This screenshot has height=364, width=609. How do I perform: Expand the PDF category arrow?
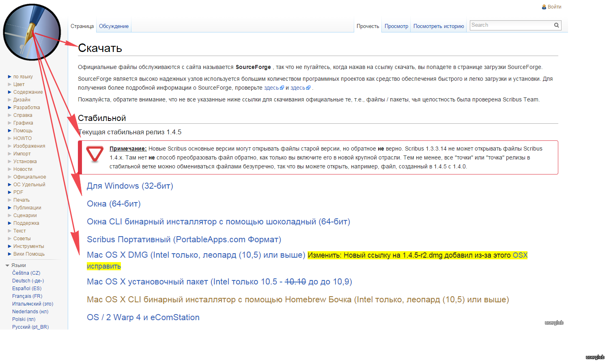(x=10, y=192)
